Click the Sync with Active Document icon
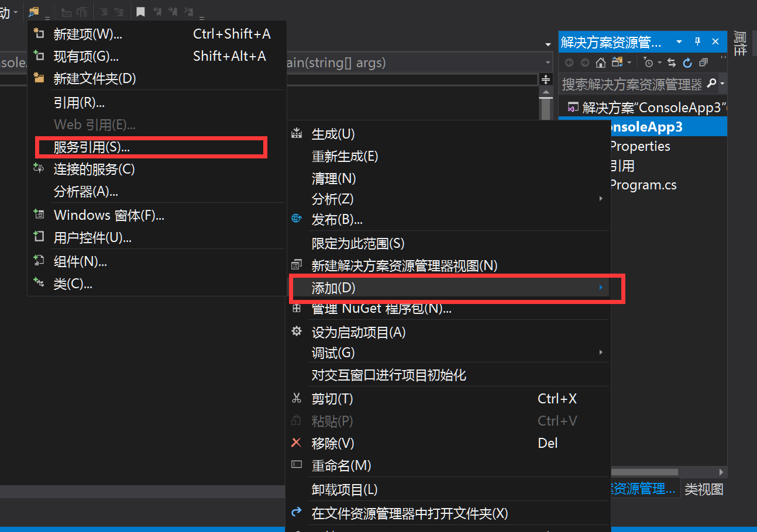The height and width of the screenshot is (532, 757). pyautogui.click(x=672, y=63)
